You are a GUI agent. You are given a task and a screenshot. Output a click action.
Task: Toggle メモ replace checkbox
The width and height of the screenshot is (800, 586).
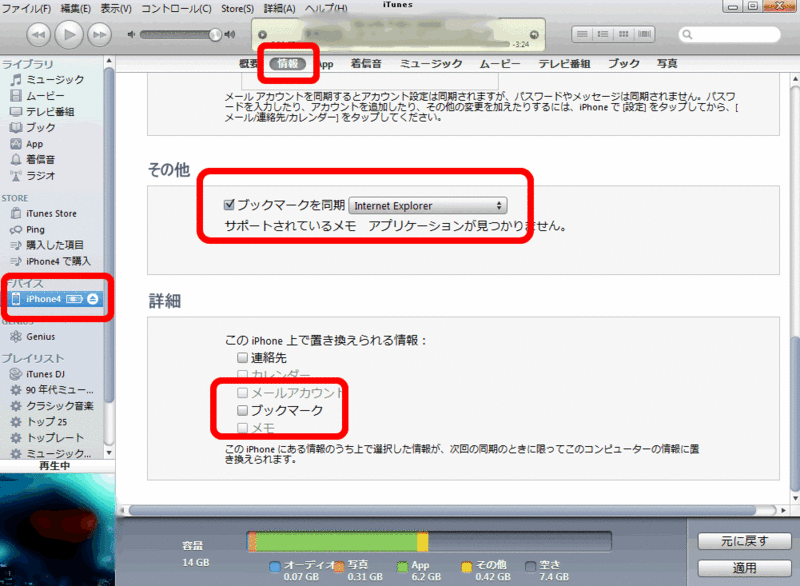click(x=242, y=427)
